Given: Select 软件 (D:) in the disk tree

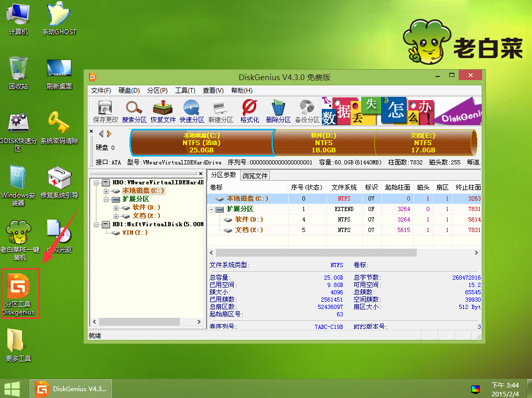Looking at the screenshot, I should click(146, 207).
